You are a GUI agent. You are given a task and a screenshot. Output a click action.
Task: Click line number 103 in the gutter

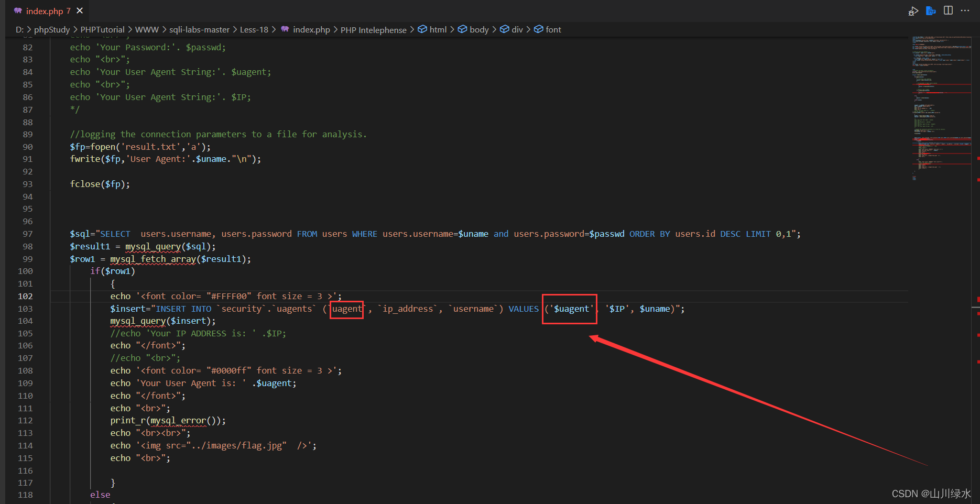[x=25, y=309]
